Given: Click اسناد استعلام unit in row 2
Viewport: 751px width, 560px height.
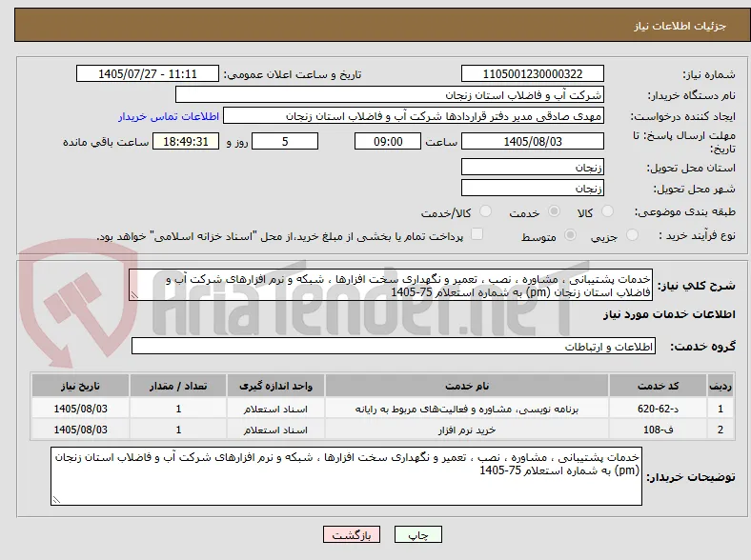Looking at the screenshot, I should coord(275,430).
